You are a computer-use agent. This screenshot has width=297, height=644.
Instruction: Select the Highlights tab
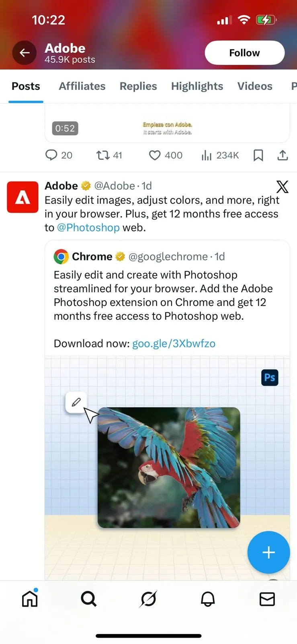coord(197,86)
